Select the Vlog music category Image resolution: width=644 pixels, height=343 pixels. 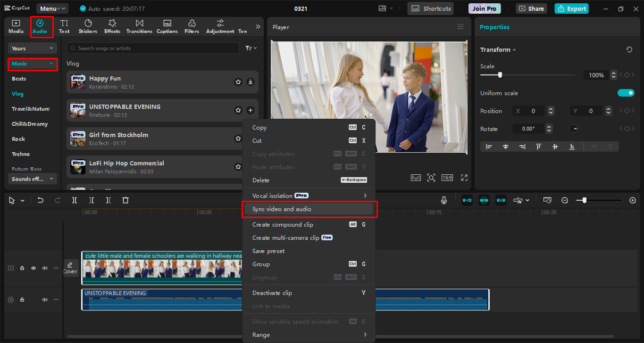point(18,94)
